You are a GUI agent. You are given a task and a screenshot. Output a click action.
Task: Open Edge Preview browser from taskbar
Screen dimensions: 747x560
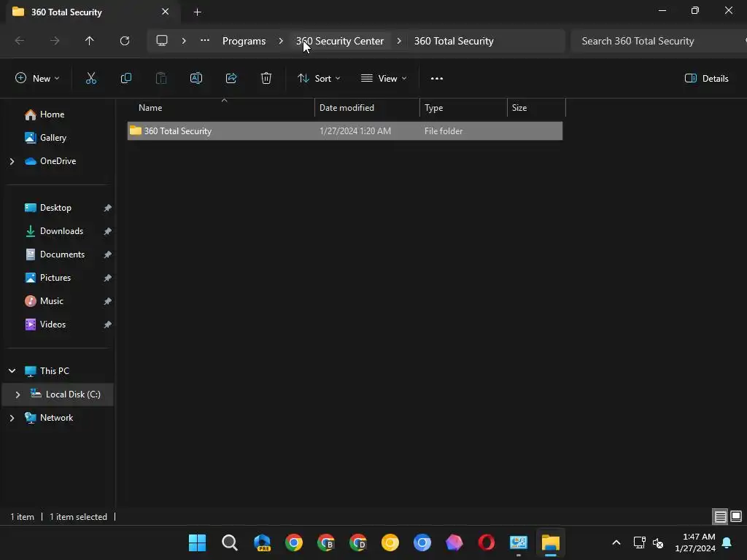(262, 542)
